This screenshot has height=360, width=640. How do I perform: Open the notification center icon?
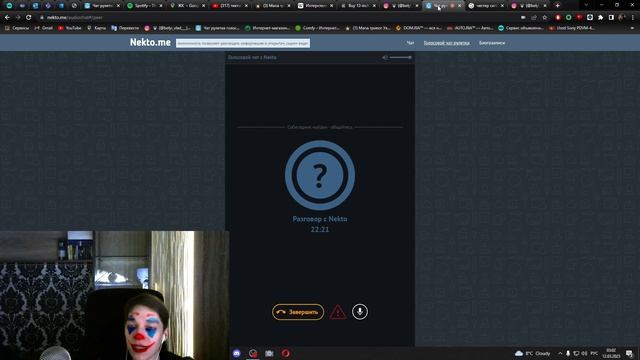click(629, 353)
